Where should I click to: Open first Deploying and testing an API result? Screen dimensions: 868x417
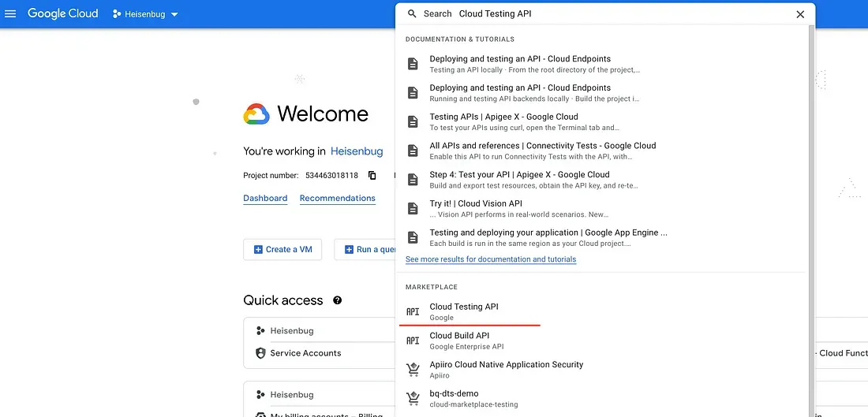600,64
